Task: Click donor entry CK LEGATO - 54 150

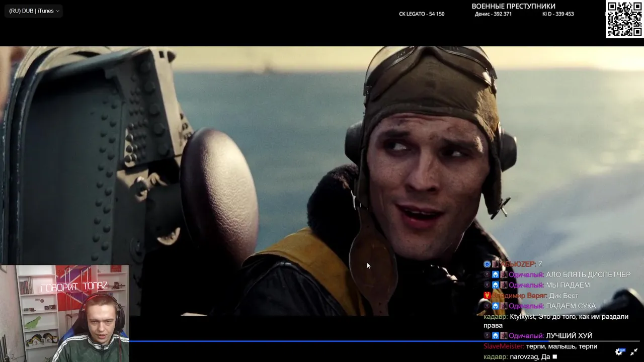Action: pyautogui.click(x=422, y=14)
